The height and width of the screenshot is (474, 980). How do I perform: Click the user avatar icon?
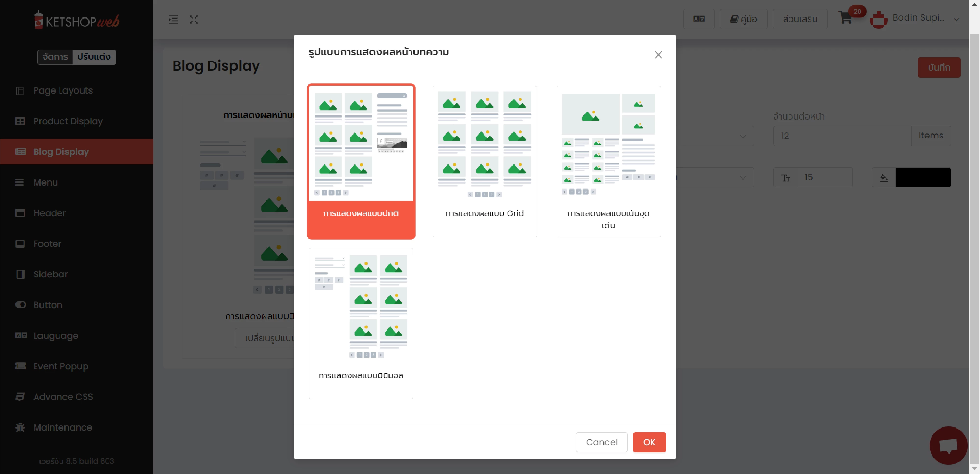pyautogui.click(x=878, y=19)
